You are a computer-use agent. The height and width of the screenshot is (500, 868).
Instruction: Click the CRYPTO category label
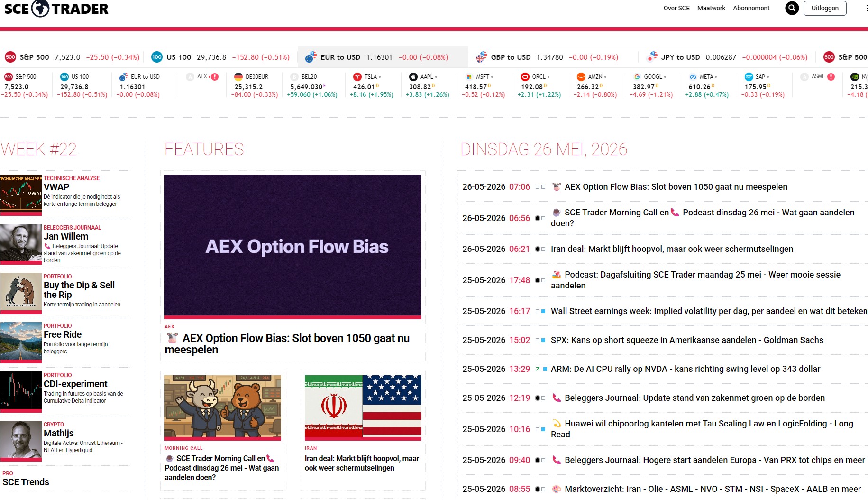[54, 425]
